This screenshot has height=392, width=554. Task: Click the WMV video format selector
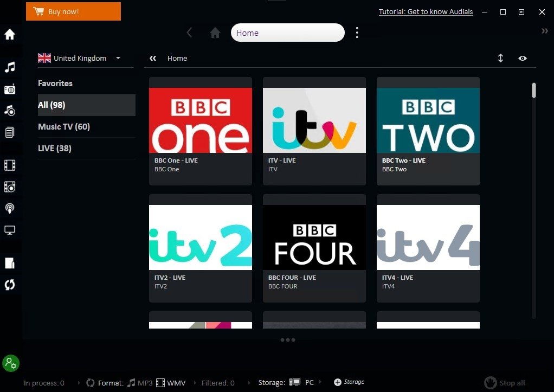(x=171, y=383)
